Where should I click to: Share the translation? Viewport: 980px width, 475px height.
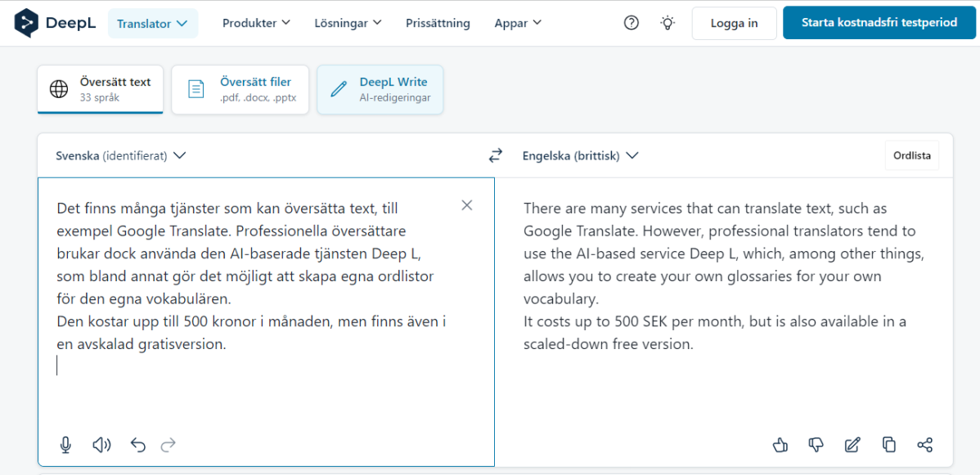[924, 445]
